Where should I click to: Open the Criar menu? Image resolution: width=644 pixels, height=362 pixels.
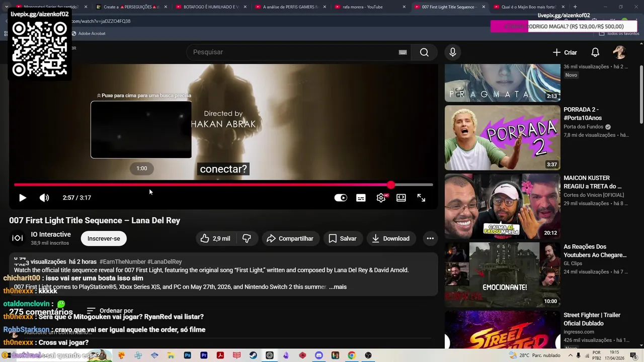coord(565,52)
